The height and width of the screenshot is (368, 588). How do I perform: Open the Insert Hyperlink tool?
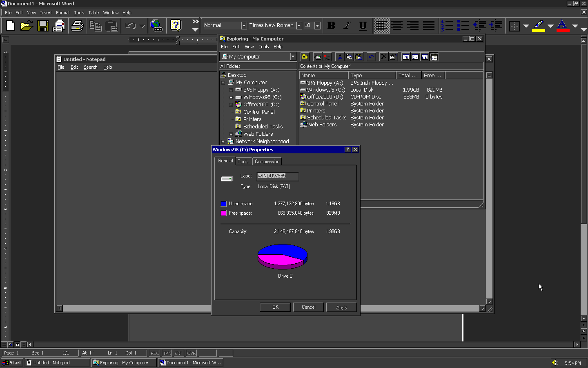pyautogui.click(x=156, y=26)
